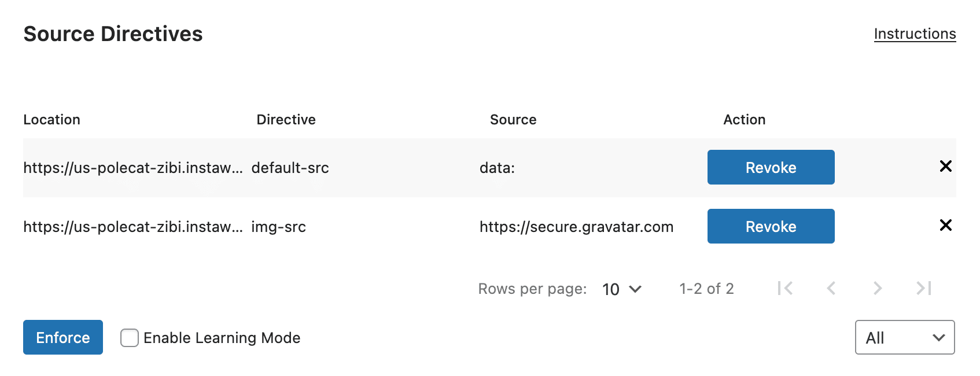The height and width of the screenshot is (376, 980).
Task: Advance to the next page of results
Action: (x=878, y=288)
